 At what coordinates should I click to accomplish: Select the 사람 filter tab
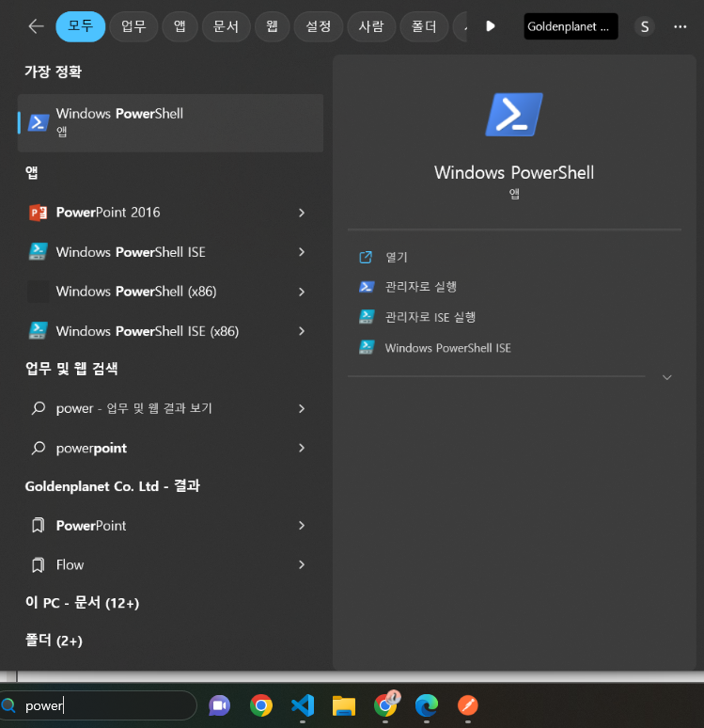371,26
